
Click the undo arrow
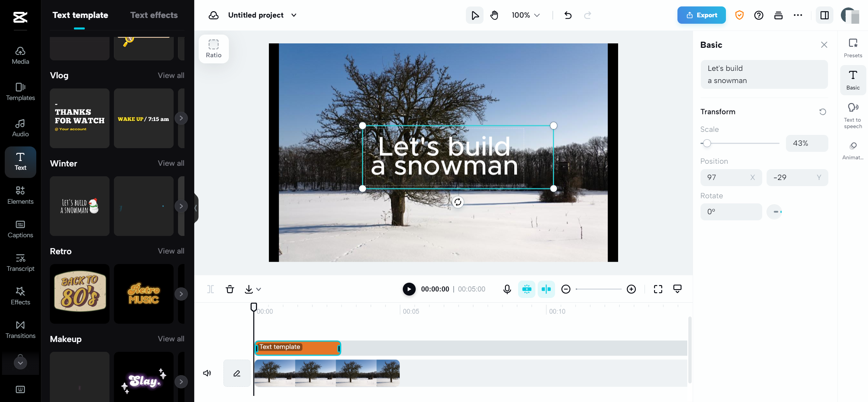tap(568, 15)
